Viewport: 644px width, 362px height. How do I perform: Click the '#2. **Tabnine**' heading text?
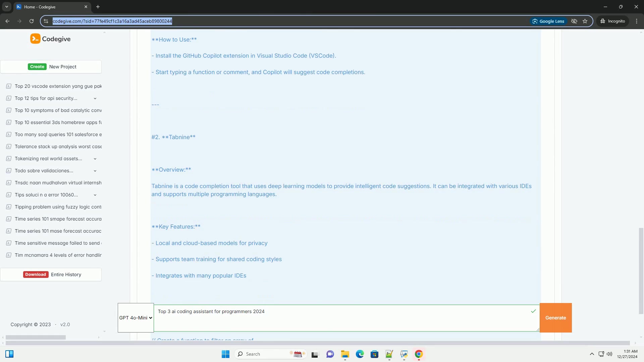173,137
